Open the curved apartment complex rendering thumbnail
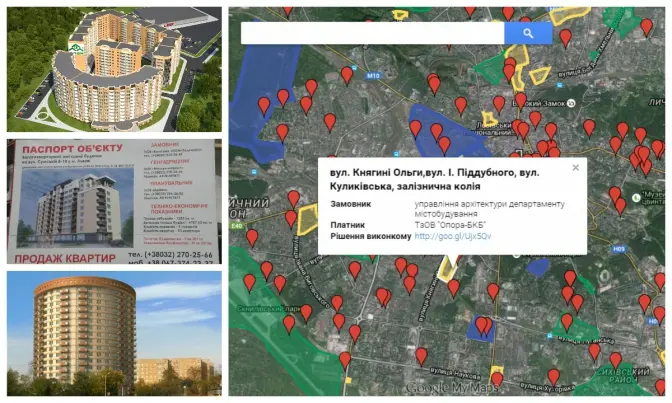This screenshot has width=672, height=403. pos(114,69)
